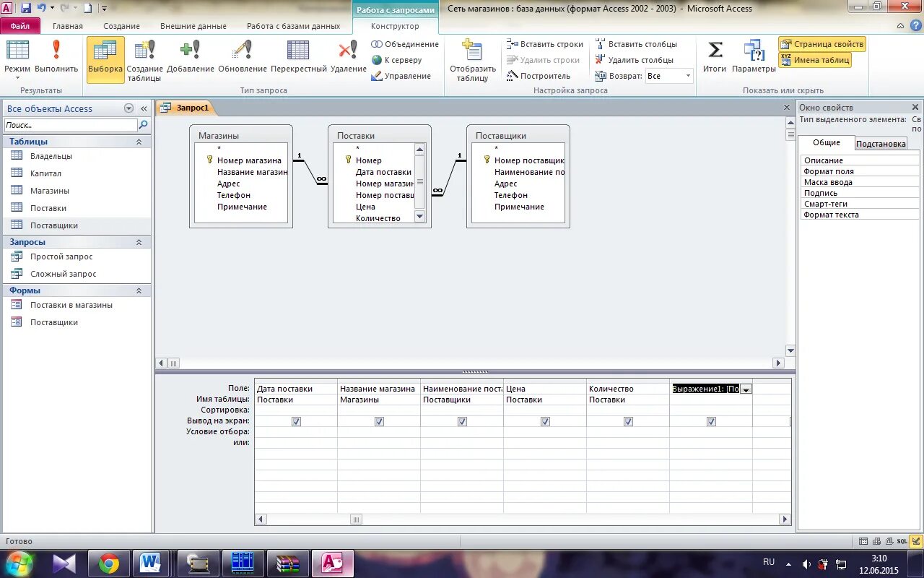Screen dimensions: 924x578
Task: Close the Окно свойств pane
Action: tap(915, 107)
